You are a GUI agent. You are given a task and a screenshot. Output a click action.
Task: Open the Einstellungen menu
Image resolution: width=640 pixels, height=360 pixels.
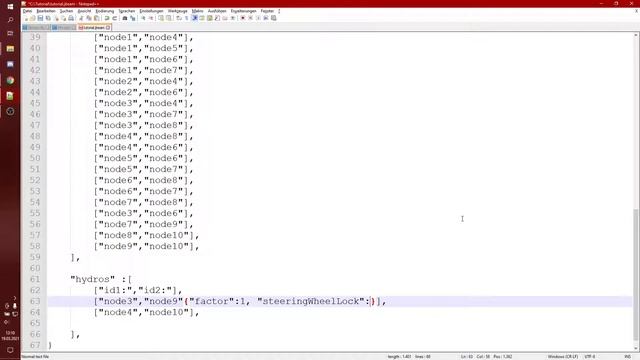pyautogui.click(x=151, y=11)
